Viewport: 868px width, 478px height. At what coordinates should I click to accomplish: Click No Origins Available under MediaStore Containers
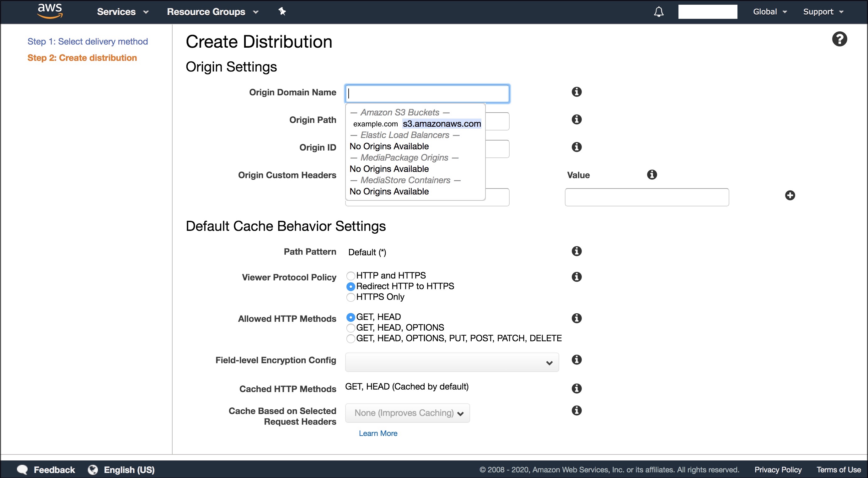(x=389, y=191)
